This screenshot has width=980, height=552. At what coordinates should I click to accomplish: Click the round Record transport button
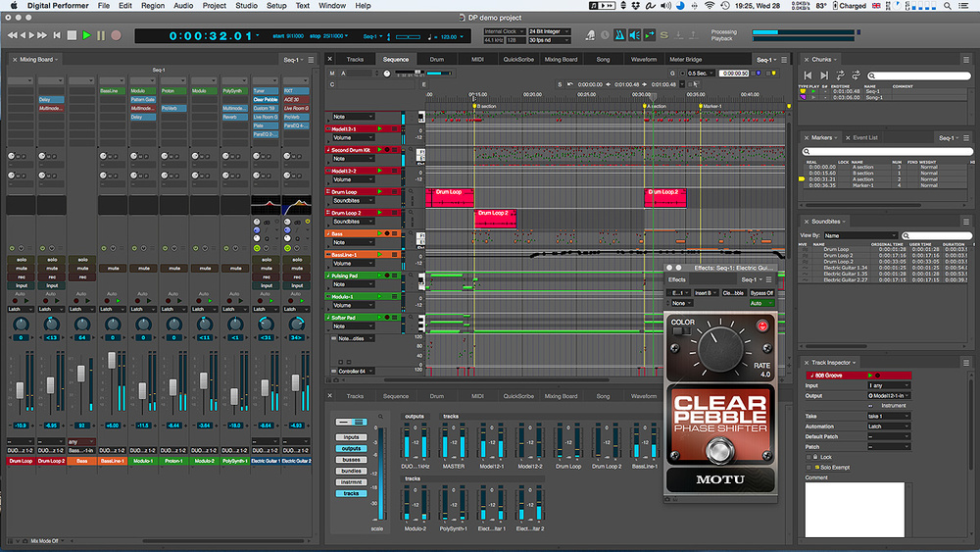click(116, 35)
